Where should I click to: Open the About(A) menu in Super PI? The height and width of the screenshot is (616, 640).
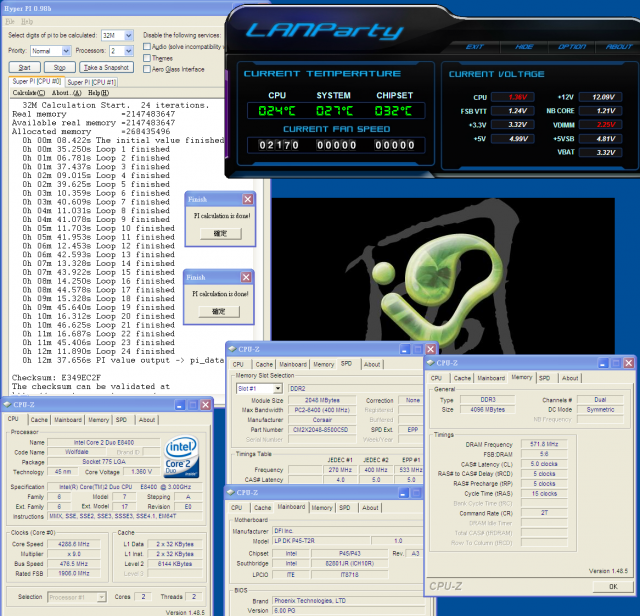tap(67, 93)
